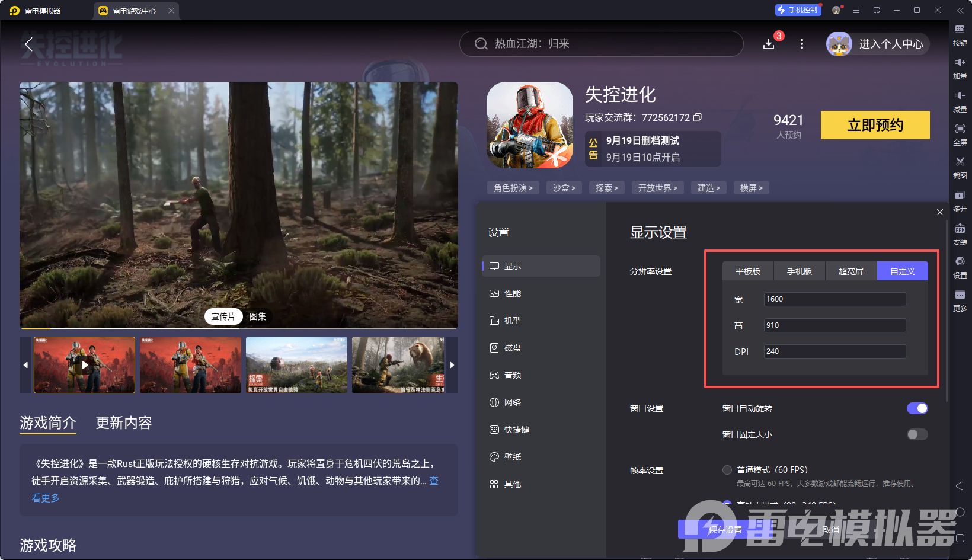Enable the fixed window size switch
972x560 pixels.
coord(917,434)
